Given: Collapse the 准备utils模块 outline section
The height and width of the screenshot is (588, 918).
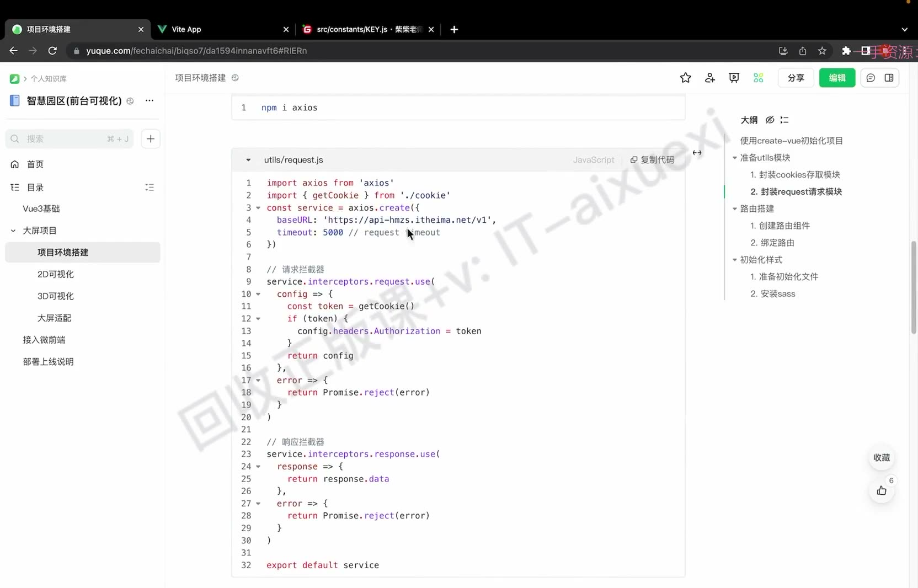Looking at the screenshot, I should [734, 158].
